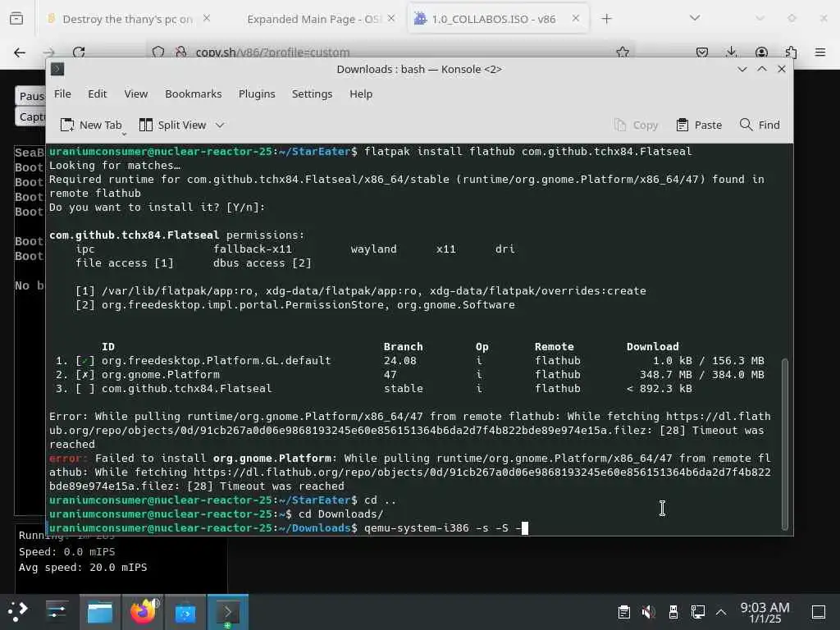Reload the current Firefox page
Viewport: 840px width, 630px height.
pyautogui.click(x=79, y=52)
